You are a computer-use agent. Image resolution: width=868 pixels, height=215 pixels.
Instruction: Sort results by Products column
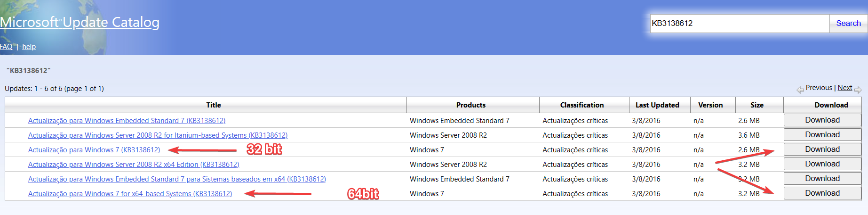[x=470, y=105]
